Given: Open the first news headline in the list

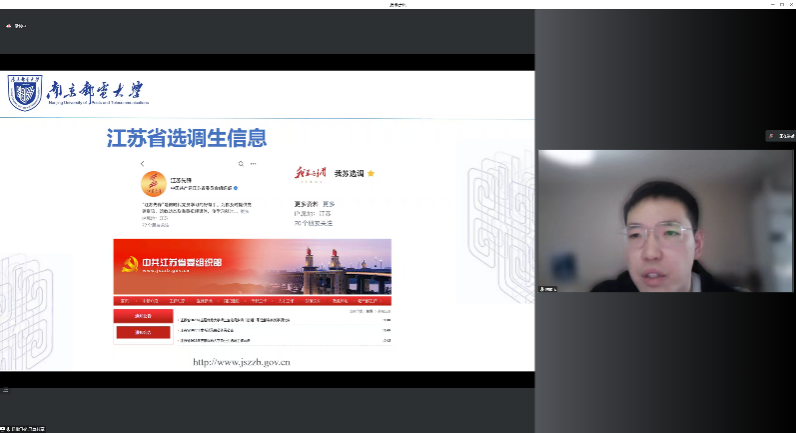Looking at the screenshot, I should tap(235, 320).
